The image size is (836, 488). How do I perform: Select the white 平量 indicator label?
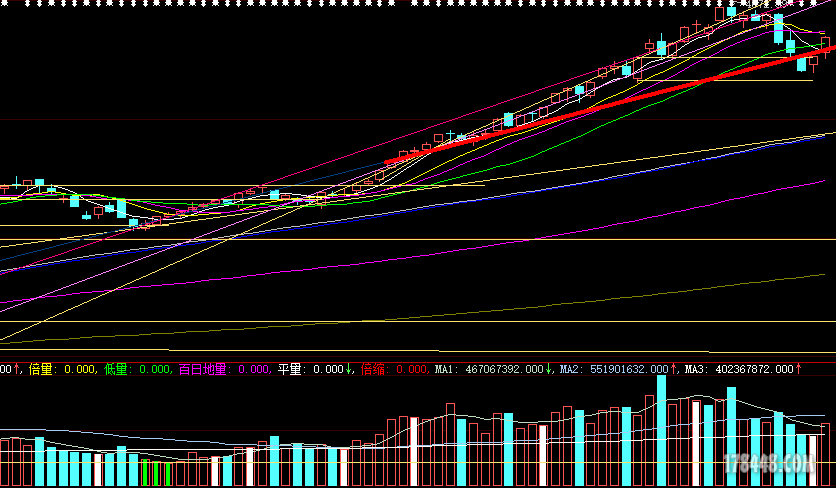(289, 370)
